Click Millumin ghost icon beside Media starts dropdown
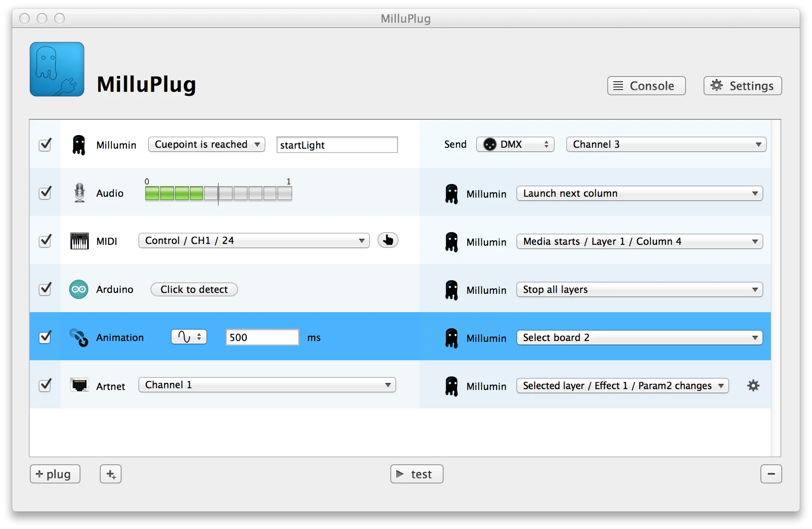The width and height of the screenshot is (812, 529). point(451,242)
